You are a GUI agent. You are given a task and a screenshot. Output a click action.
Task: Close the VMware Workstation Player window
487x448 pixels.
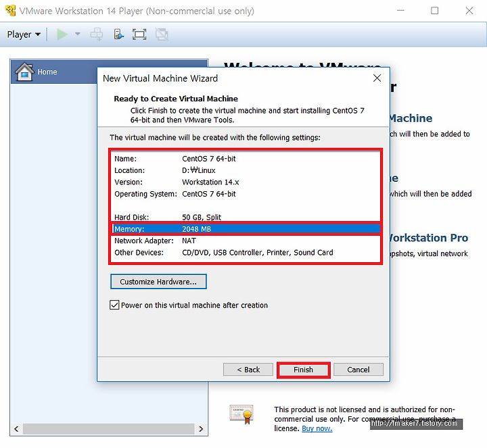coord(469,11)
